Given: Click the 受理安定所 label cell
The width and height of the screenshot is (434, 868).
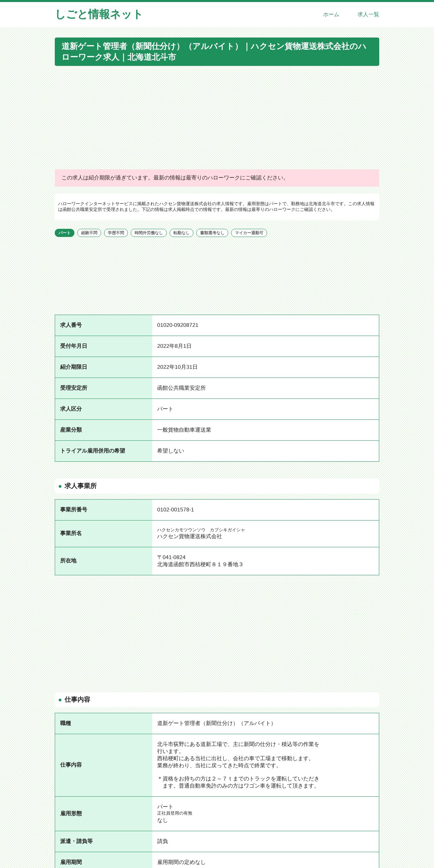Looking at the screenshot, I should 103,388.
